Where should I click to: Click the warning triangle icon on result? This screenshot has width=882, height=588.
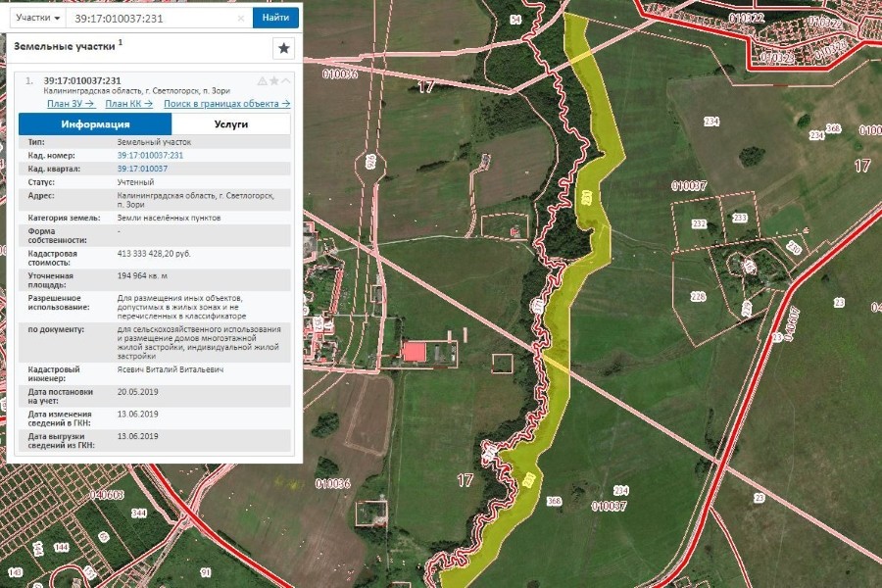pyautogui.click(x=262, y=80)
